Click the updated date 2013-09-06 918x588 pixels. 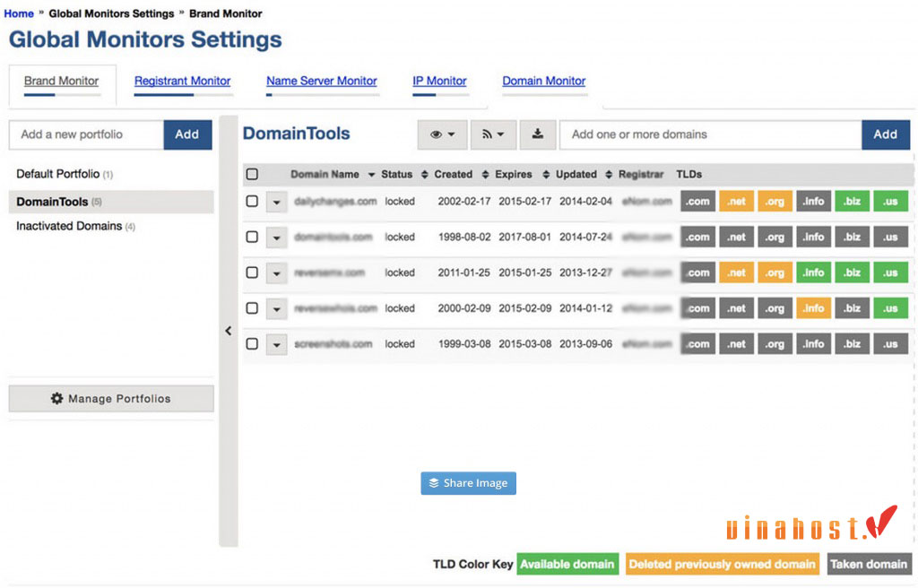point(586,344)
